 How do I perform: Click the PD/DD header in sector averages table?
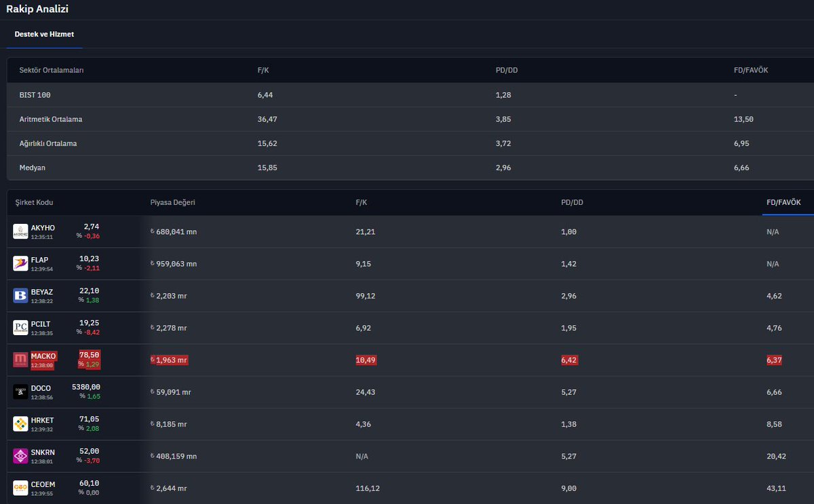(507, 70)
